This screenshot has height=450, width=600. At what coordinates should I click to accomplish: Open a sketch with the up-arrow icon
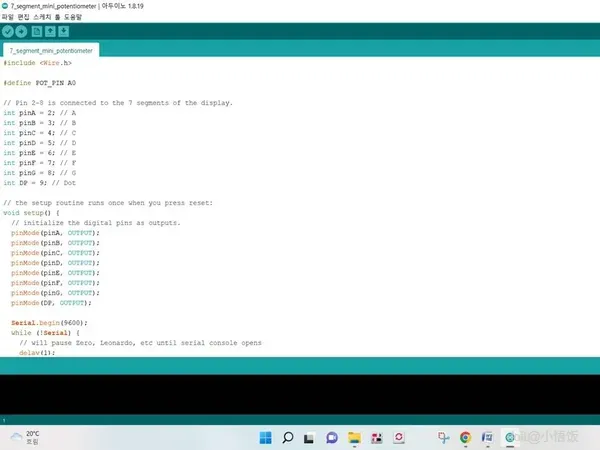coord(50,31)
